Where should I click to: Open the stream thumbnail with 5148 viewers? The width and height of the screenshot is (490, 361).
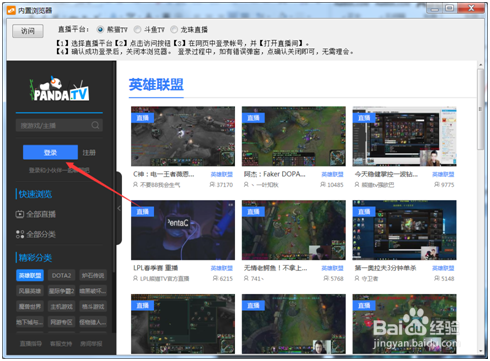pyautogui.click(x=404, y=230)
